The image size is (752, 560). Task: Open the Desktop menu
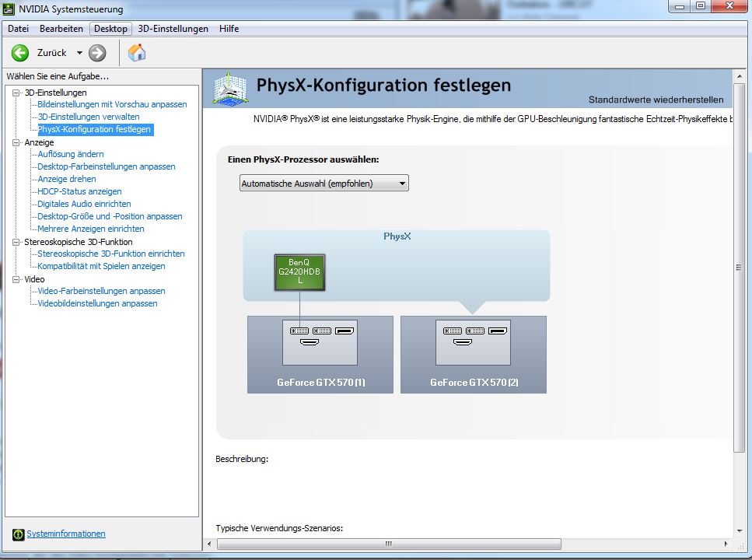(110, 29)
